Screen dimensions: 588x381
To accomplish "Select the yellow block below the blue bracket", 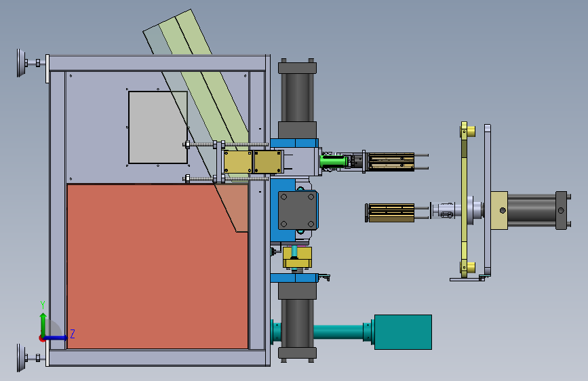I will (x=297, y=257).
